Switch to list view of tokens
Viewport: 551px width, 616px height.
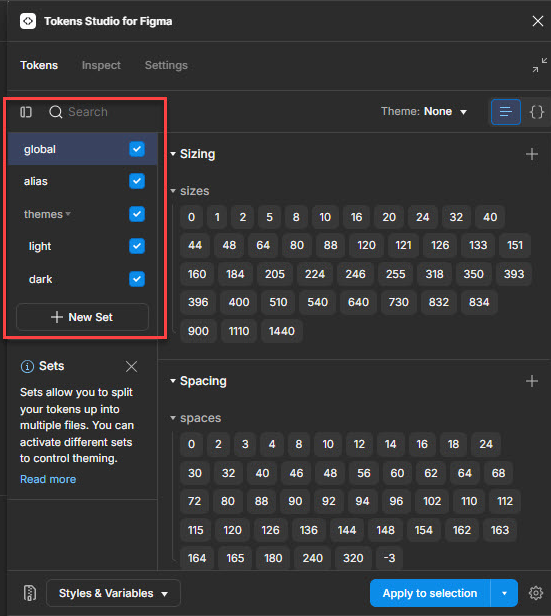pos(506,112)
